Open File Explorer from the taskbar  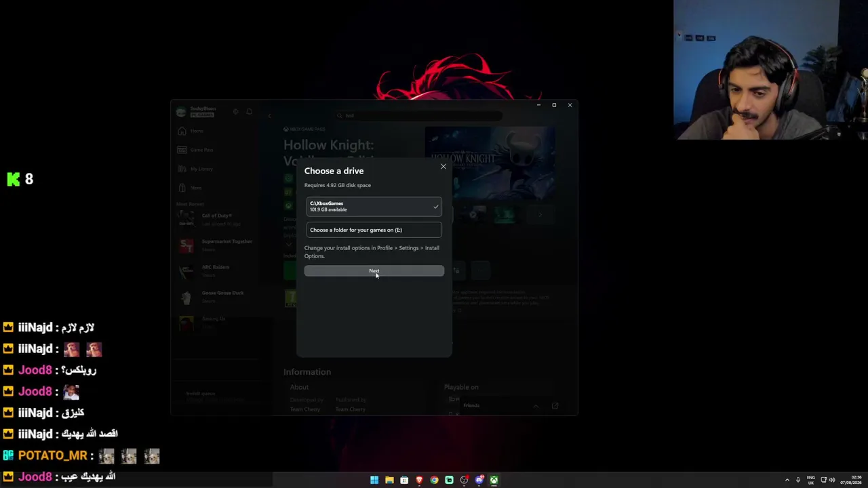389,480
